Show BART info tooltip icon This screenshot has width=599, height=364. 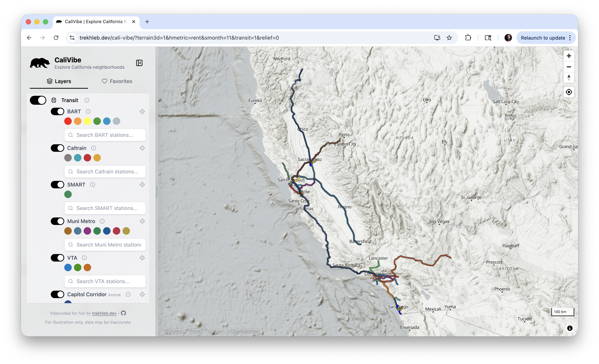click(88, 111)
